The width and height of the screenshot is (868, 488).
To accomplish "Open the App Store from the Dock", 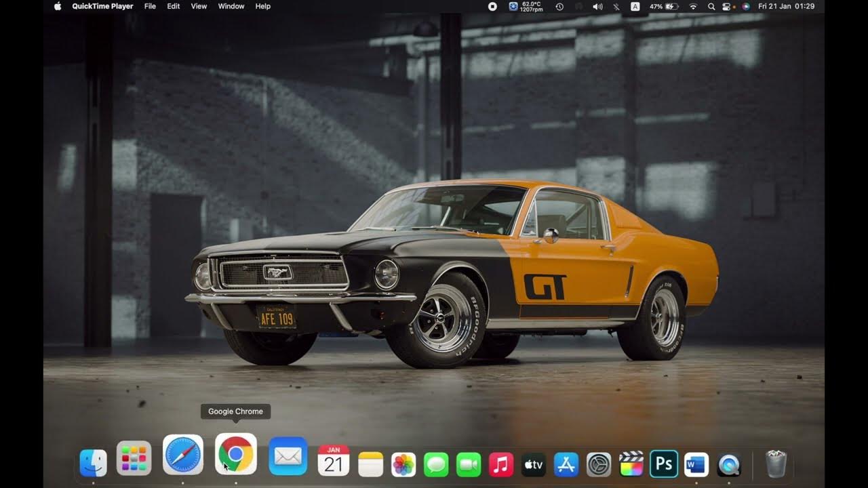I will coord(566,464).
